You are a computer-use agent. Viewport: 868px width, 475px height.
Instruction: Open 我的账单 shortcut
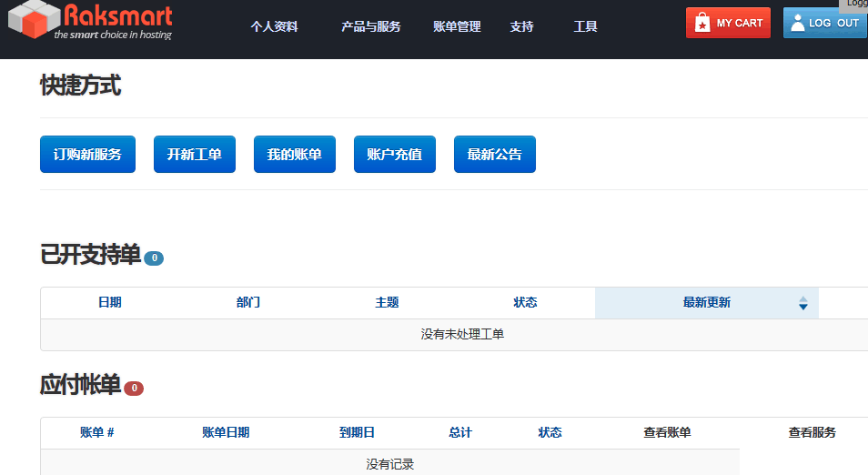coord(295,155)
